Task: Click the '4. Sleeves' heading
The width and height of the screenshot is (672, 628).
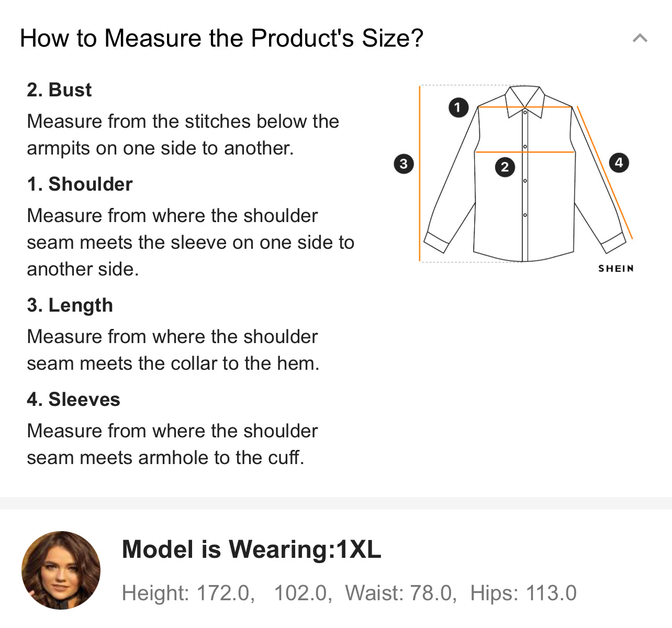Action: tap(73, 400)
